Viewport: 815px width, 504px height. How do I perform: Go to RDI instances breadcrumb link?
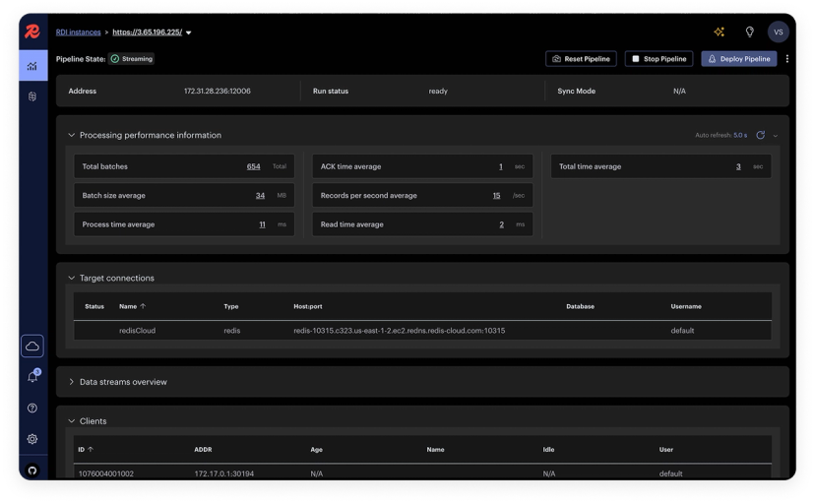(79, 32)
